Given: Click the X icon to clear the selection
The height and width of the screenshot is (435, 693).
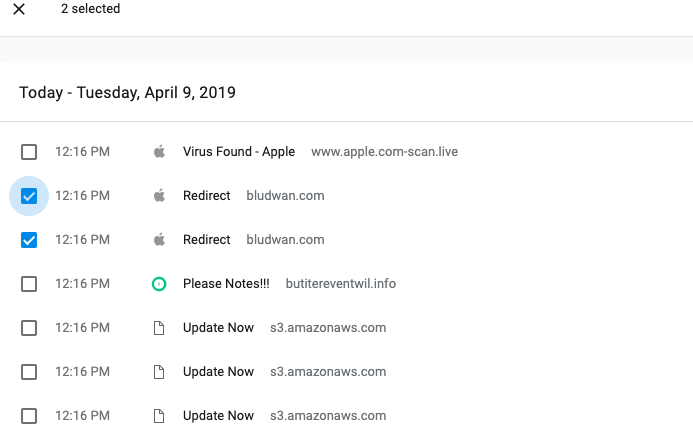Looking at the screenshot, I should click(x=19, y=9).
